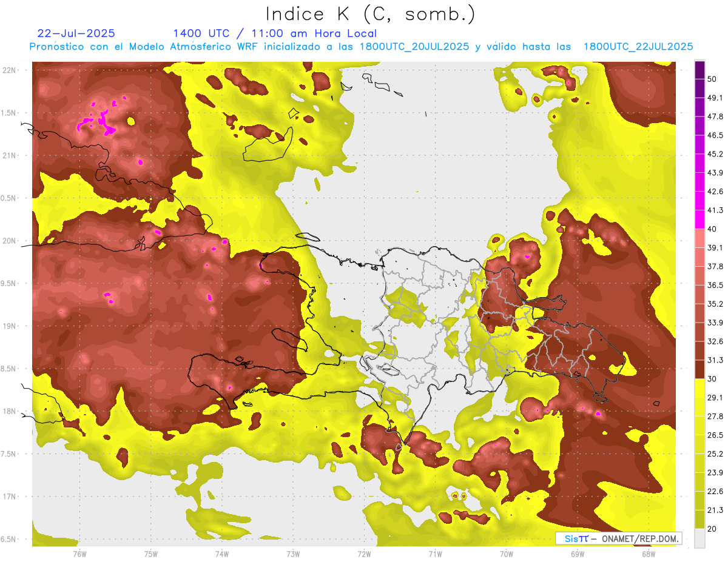Click the '74W' longitude label
The image size is (728, 562).
222,554
